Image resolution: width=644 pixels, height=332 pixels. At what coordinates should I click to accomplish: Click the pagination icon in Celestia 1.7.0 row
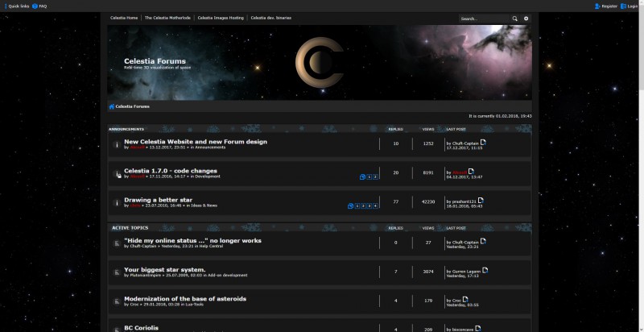pos(362,177)
